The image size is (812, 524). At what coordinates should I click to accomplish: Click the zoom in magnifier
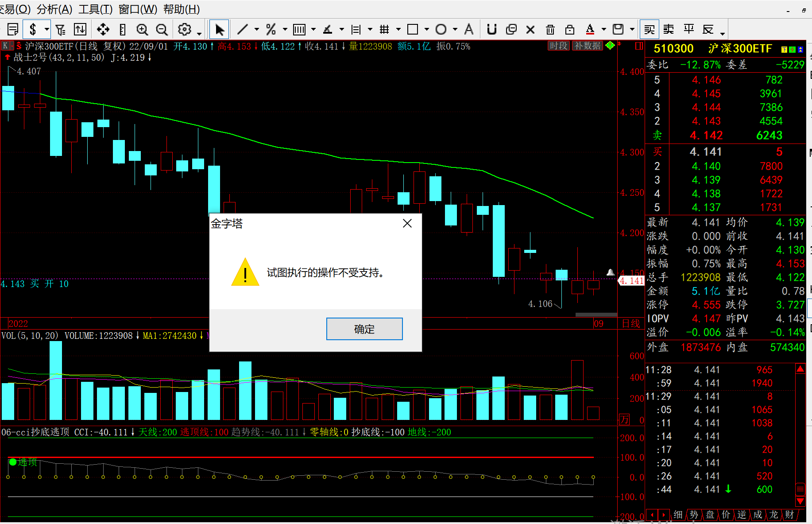click(142, 30)
